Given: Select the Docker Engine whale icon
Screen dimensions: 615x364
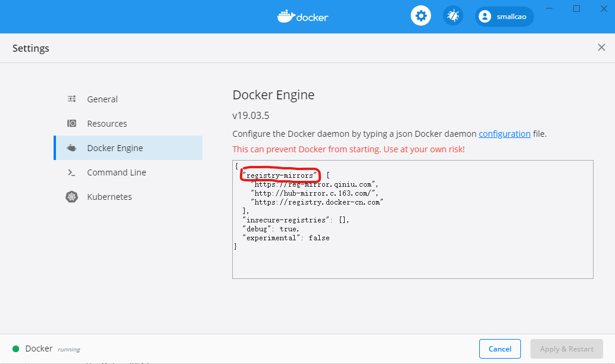Looking at the screenshot, I should 73,148.
